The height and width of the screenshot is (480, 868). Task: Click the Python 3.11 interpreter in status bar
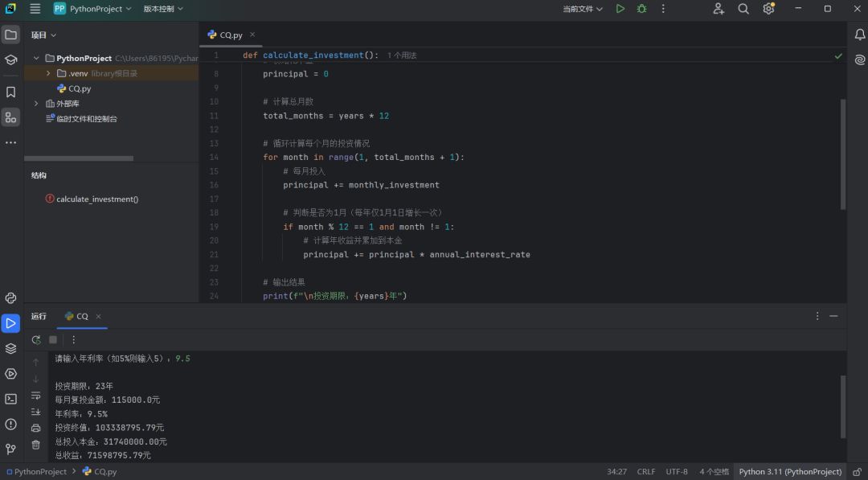pos(790,472)
